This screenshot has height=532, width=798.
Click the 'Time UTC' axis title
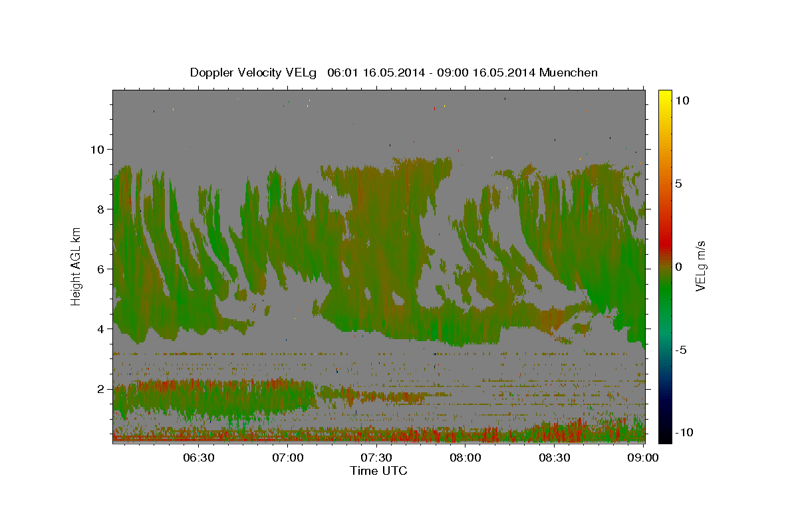(378, 471)
